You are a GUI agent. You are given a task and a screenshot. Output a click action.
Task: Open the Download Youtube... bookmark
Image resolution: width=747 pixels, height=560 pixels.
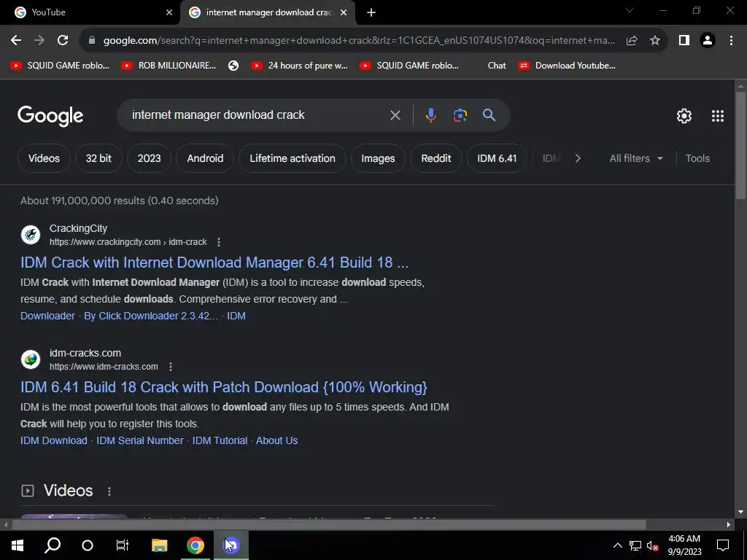(x=568, y=66)
